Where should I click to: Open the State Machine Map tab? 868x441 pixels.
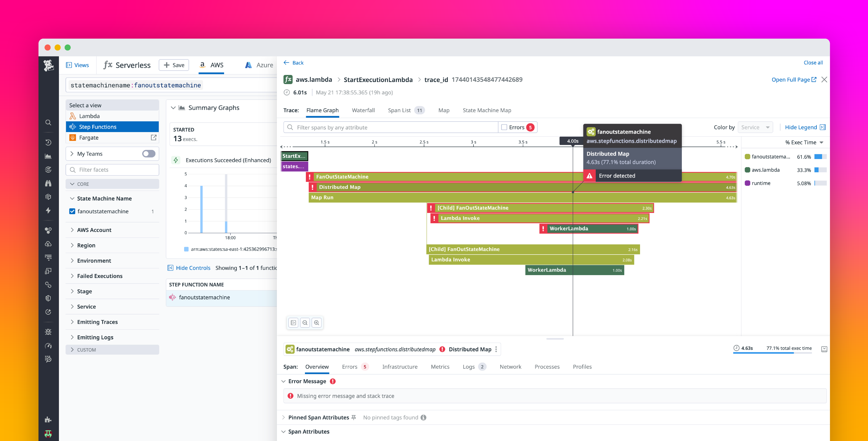[x=487, y=110]
